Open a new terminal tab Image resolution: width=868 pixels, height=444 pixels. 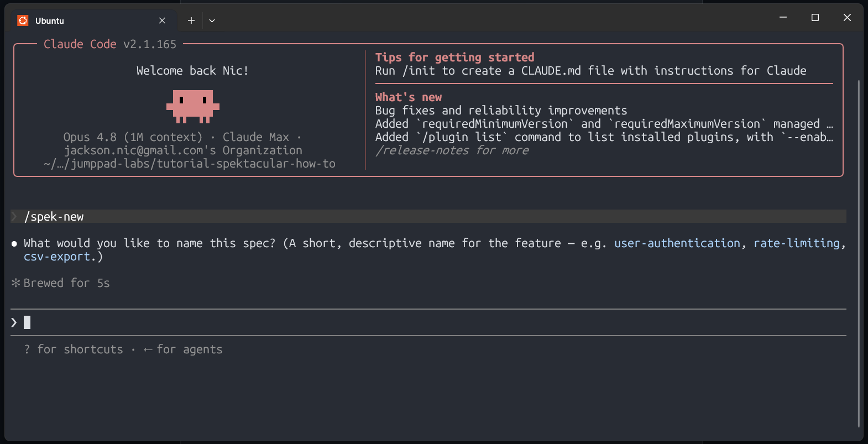(191, 20)
